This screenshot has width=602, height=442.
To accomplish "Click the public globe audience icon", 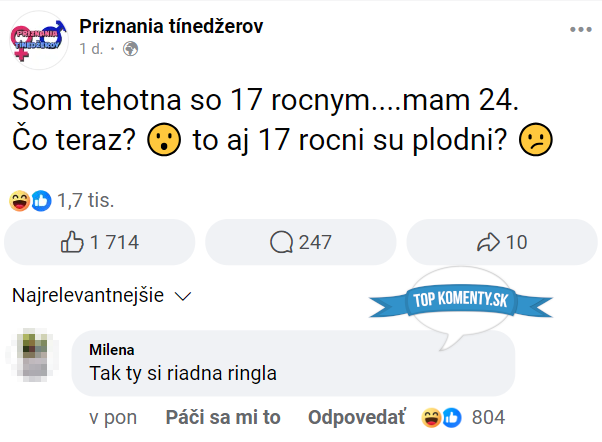I will 131,49.
